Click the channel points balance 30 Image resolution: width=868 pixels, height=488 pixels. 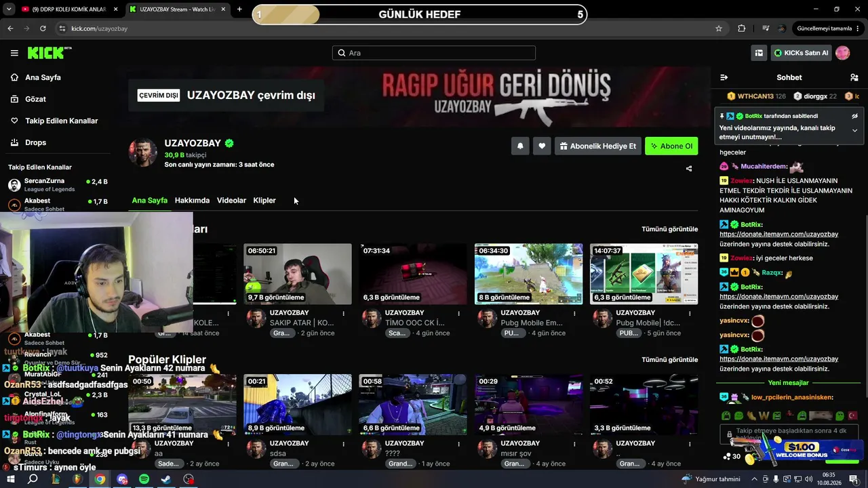tap(732, 456)
